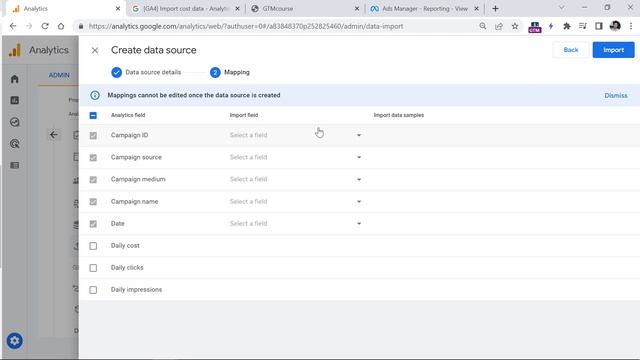Image resolution: width=640 pixels, height=360 pixels.
Task: Click the browser forward arrow
Action: pyautogui.click(x=29, y=26)
